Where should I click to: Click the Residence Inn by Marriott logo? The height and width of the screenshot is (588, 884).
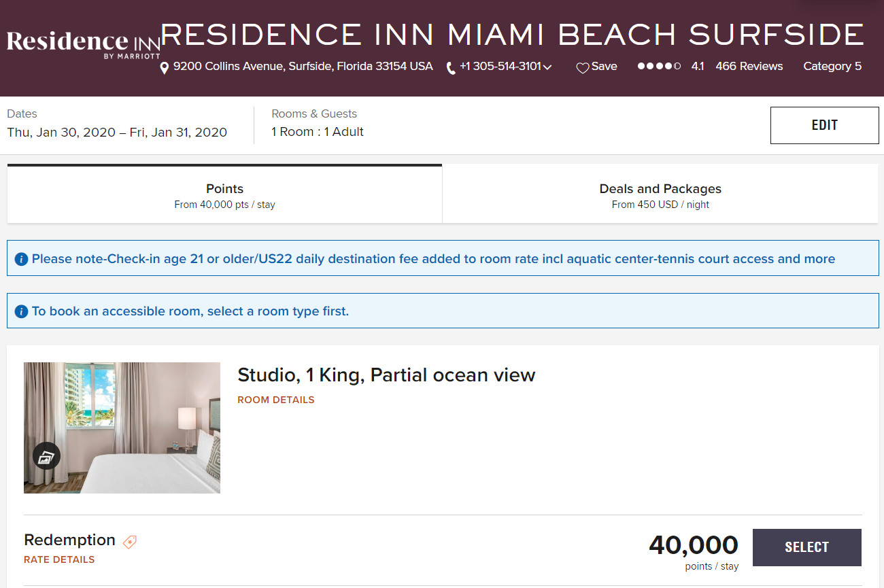(83, 44)
